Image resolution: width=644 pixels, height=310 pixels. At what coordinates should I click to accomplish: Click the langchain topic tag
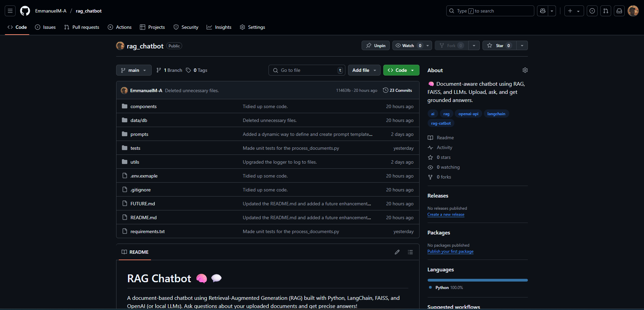tap(496, 114)
